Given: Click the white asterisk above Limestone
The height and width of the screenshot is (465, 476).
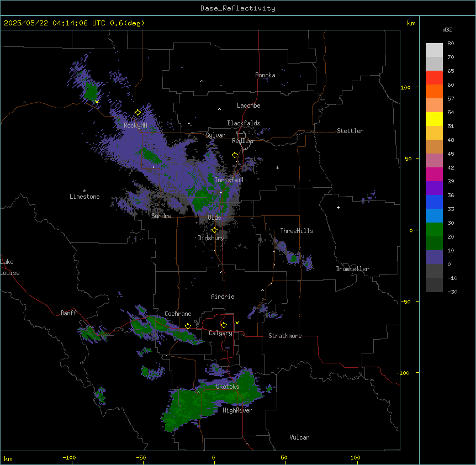Looking at the screenshot, I should [84, 191].
